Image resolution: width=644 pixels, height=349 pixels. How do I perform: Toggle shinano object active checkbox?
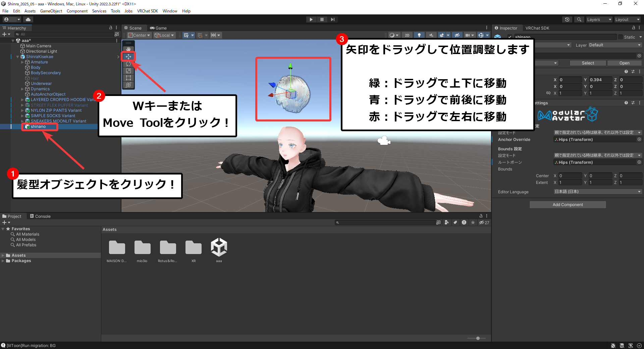[x=510, y=37]
